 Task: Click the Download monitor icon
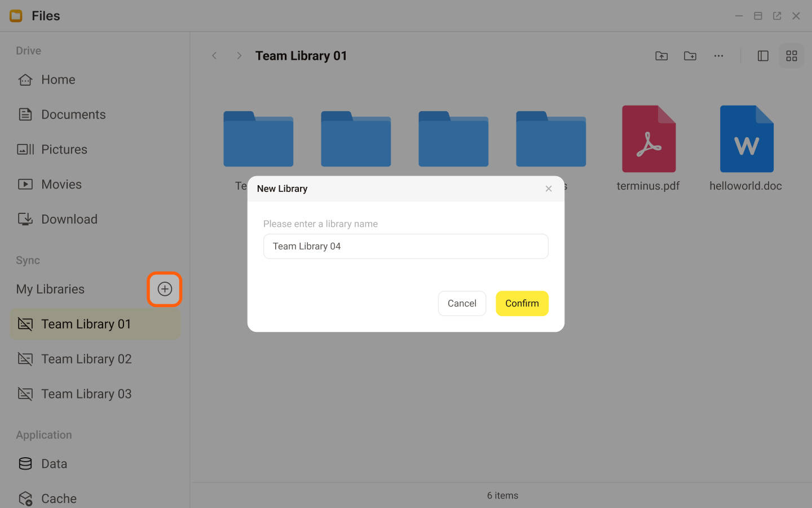click(25, 219)
